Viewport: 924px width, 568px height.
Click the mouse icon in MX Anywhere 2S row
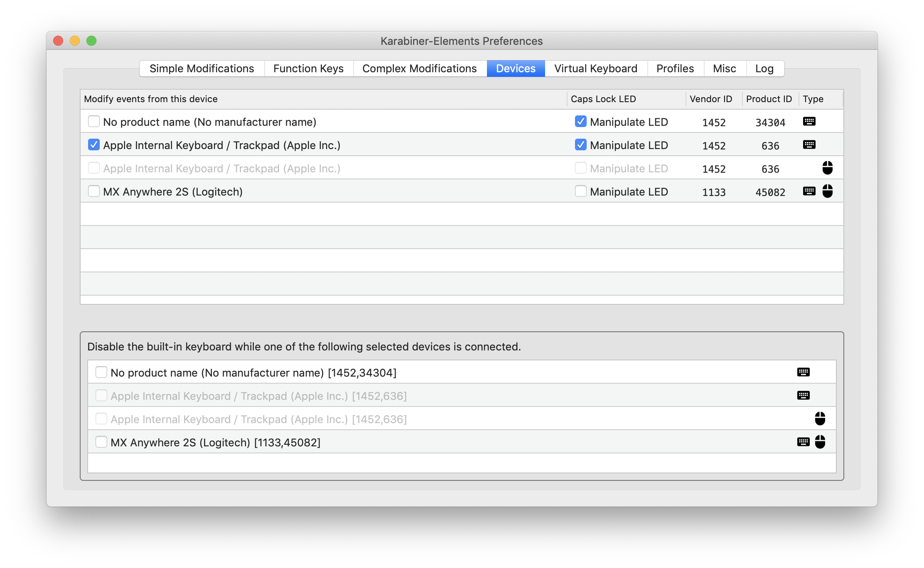[x=827, y=191]
